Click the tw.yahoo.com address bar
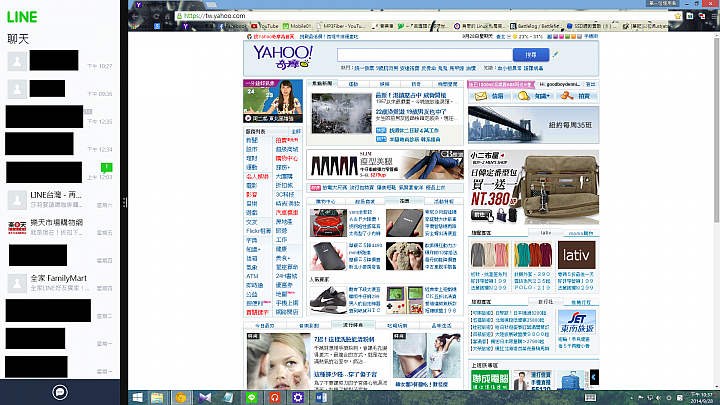This screenshot has height=405, width=720. [427, 16]
